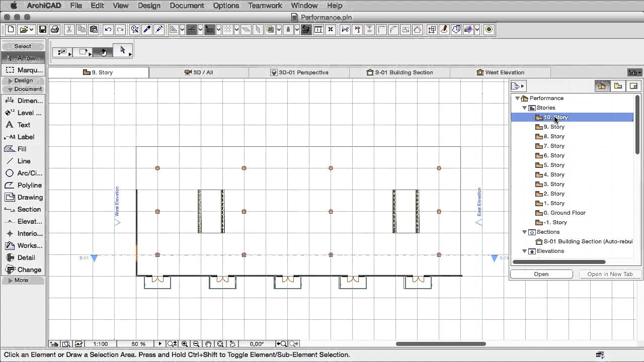This screenshot has height=362, width=644.
Task: Open the Teamwork menu
Action: [265, 6]
